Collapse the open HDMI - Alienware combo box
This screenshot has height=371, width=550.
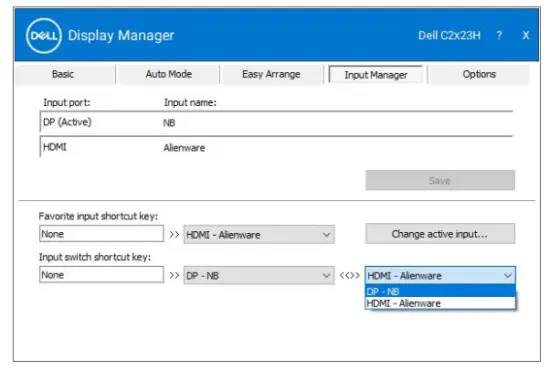440,276
